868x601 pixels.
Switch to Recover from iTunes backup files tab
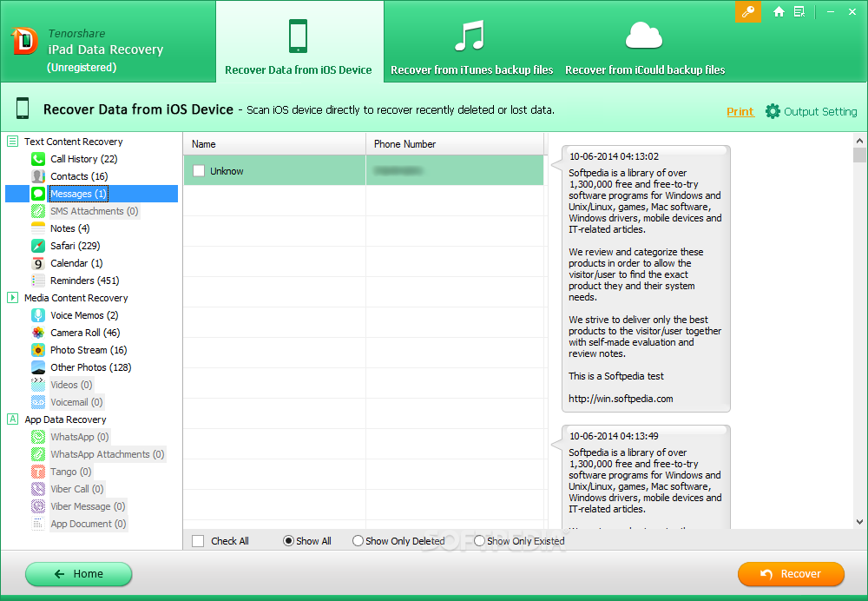tap(472, 42)
